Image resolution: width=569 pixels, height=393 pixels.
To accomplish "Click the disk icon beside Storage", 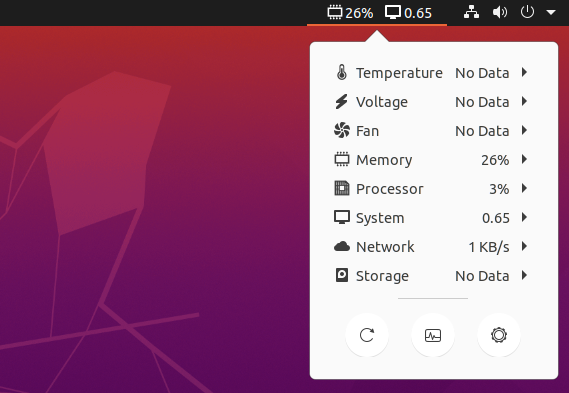I will (x=341, y=275).
